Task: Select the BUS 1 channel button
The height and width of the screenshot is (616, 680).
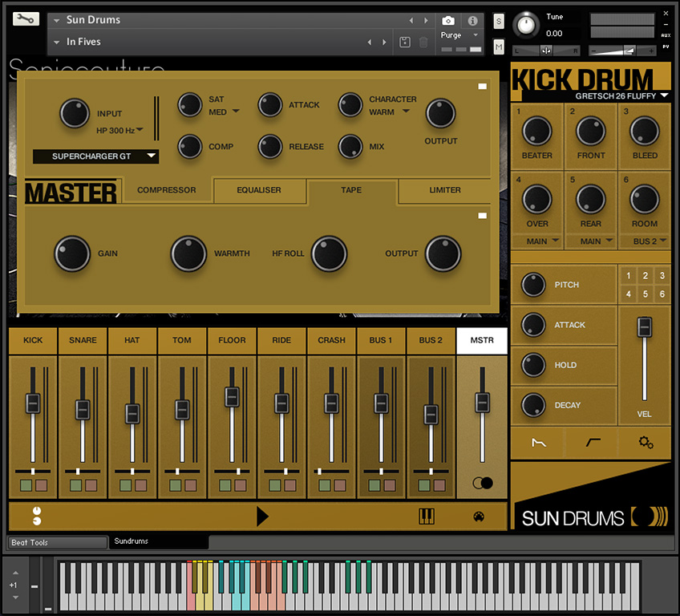Action: coord(381,341)
